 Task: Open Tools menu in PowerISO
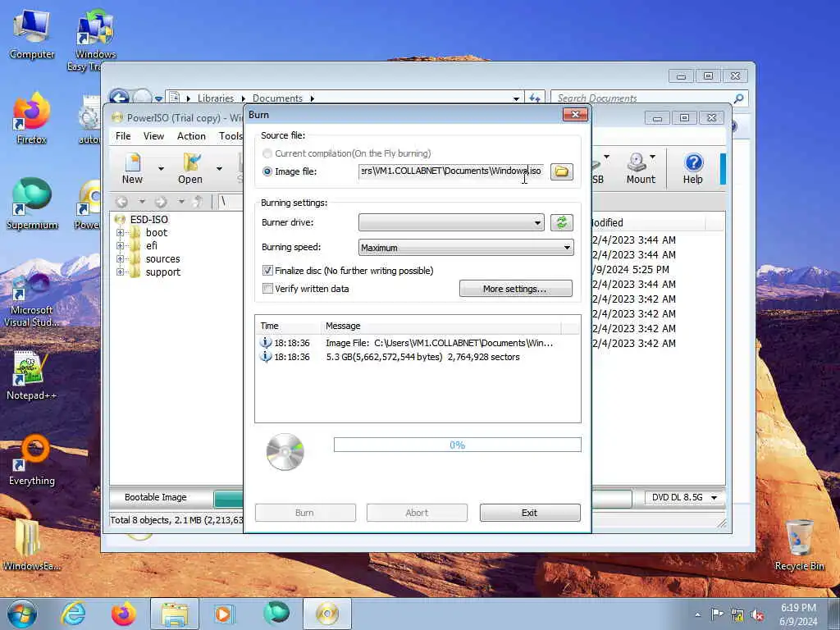tap(231, 136)
